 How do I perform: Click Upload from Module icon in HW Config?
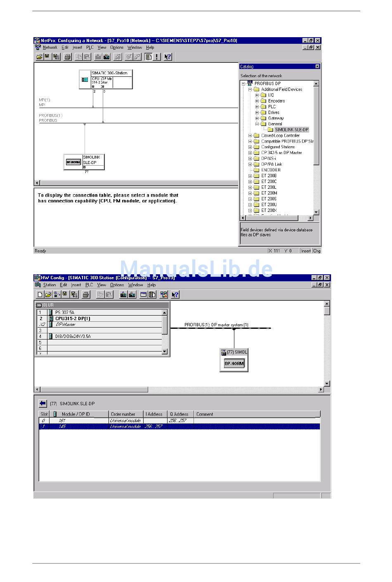point(132,295)
